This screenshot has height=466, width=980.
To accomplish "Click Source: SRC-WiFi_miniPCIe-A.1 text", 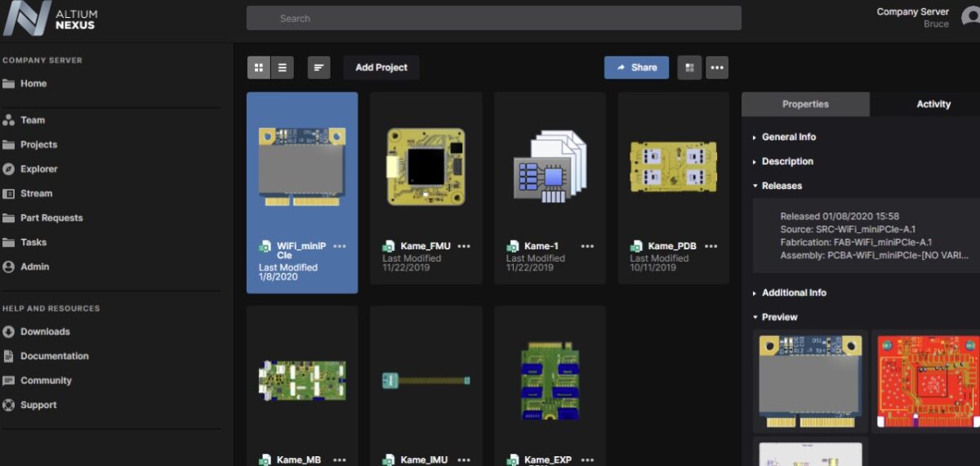I will (849, 230).
